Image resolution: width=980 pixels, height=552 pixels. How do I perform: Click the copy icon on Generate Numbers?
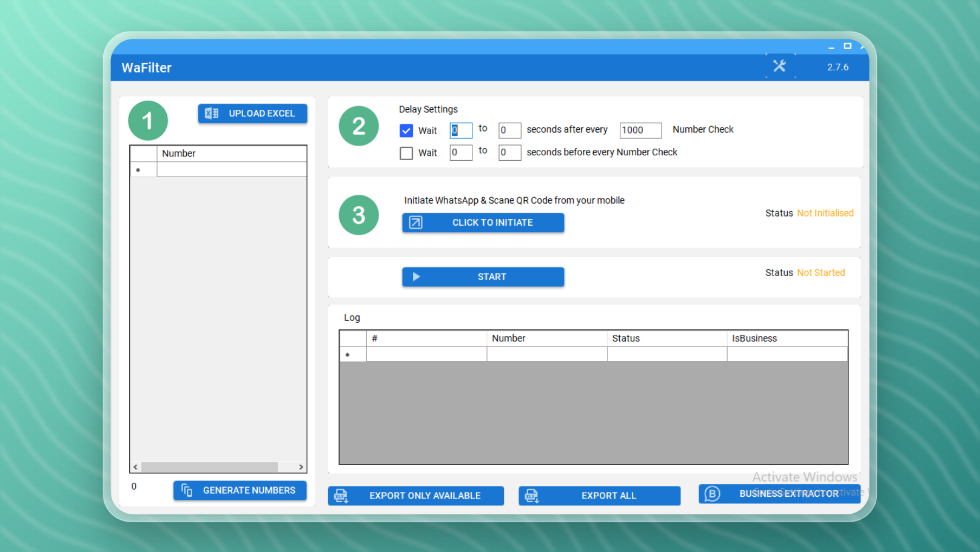point(187,490)
